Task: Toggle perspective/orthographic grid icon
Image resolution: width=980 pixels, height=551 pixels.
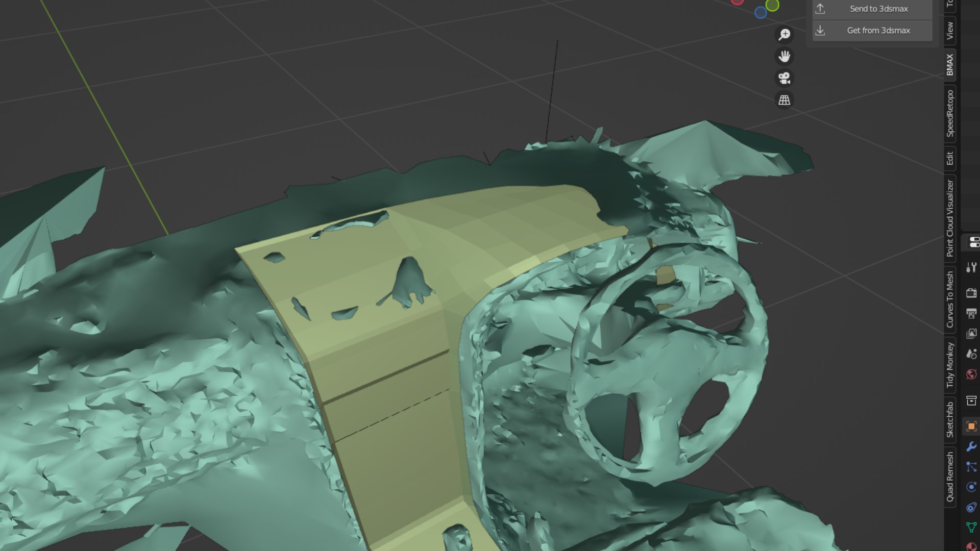Action: 784,100
